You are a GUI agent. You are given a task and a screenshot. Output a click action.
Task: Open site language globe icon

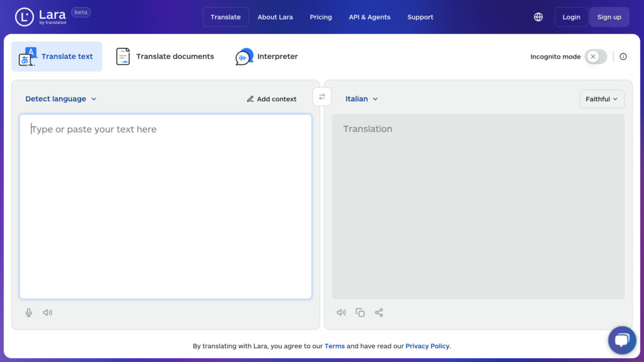tap(538, 17)
